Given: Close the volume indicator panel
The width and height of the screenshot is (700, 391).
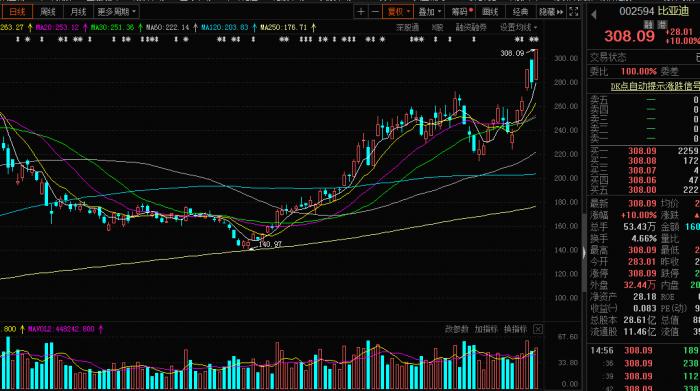Looking at the screenshot, I should [x=538, y=329].
